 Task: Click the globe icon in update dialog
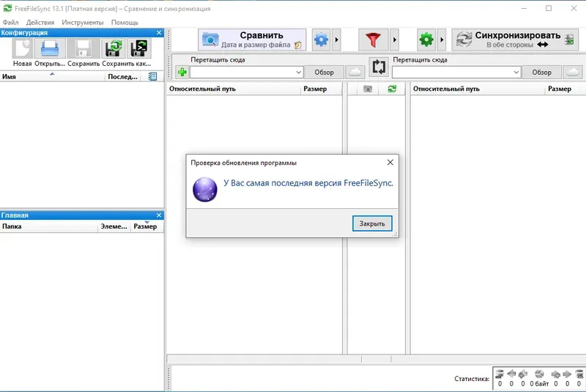point(205,190)
